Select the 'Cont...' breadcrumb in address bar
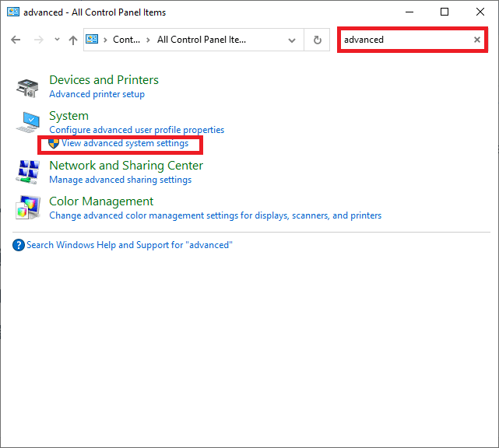 pyautogui.click(x=126, y=40)
